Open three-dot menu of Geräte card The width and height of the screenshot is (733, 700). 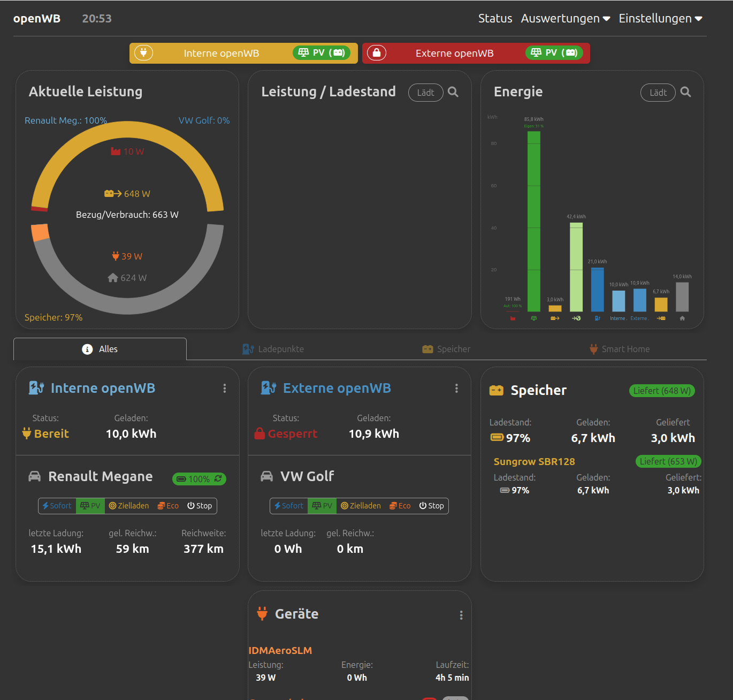click(x=461, y=615)
